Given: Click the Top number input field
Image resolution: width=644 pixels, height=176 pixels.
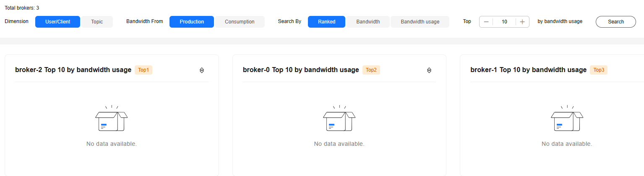Looking at the screenshot, I should coord(504,22).
